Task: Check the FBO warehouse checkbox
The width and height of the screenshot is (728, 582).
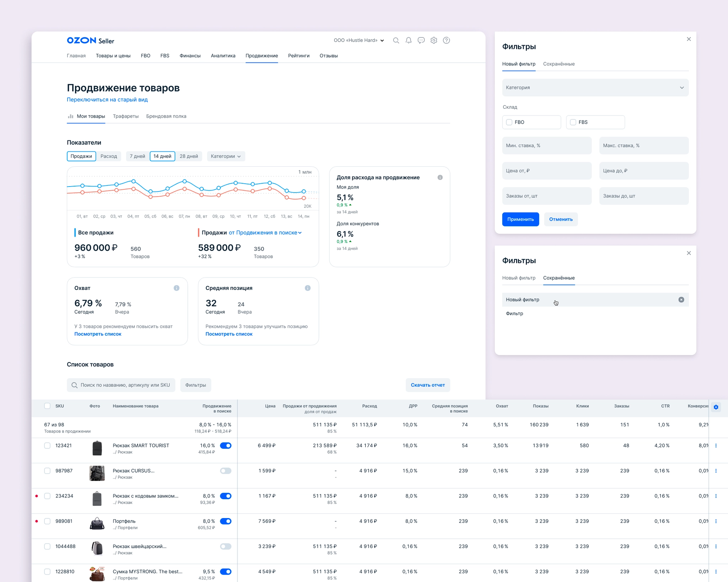Action: 509,122
